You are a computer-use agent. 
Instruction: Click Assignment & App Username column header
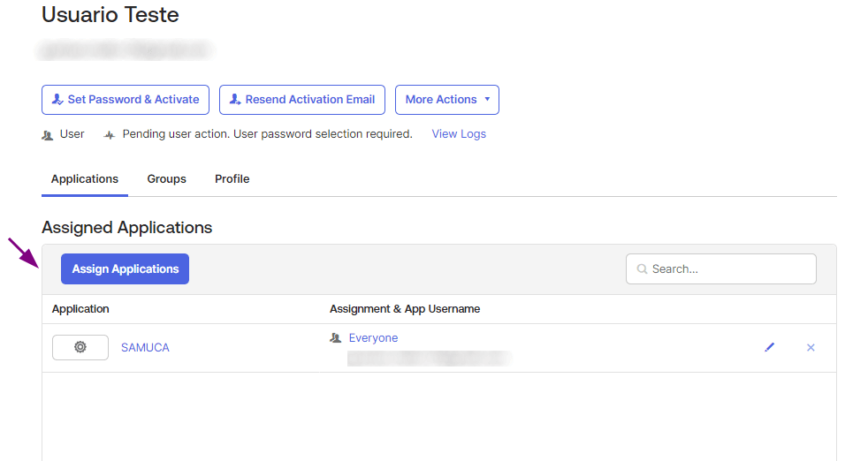coord(405,309)
